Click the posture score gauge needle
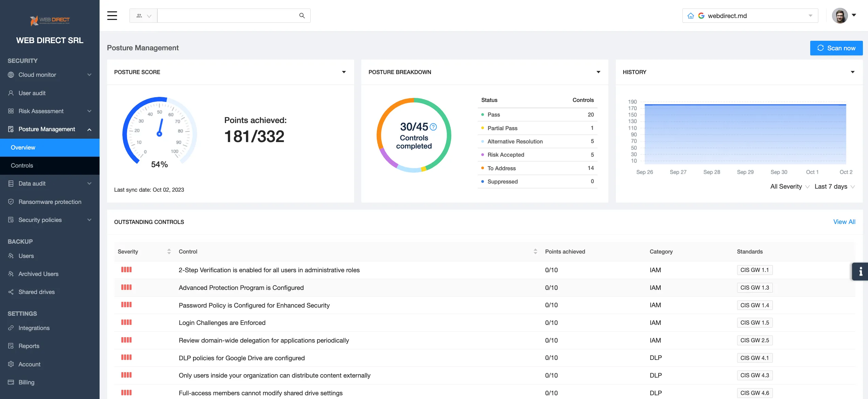868x399 pixels. pos(160,127)
